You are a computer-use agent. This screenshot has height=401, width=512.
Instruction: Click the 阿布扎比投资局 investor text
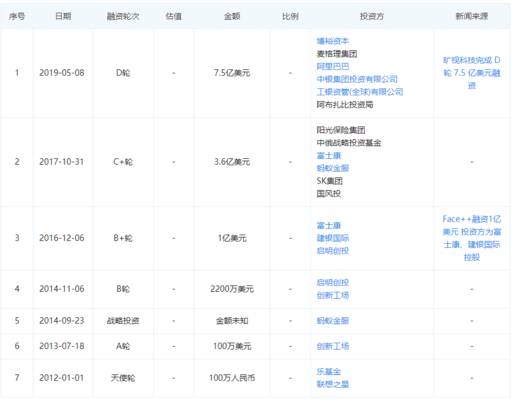pos(345,105)
